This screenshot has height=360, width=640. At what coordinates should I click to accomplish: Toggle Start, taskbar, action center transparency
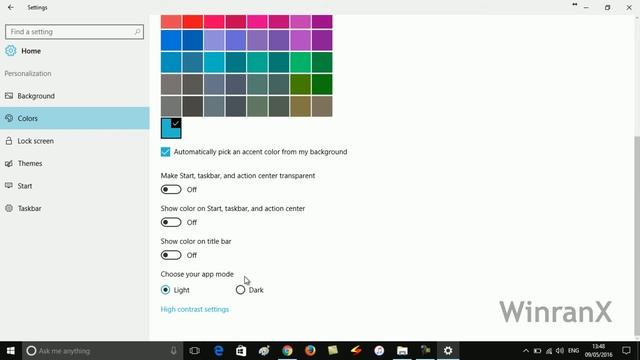pos(171,189)
